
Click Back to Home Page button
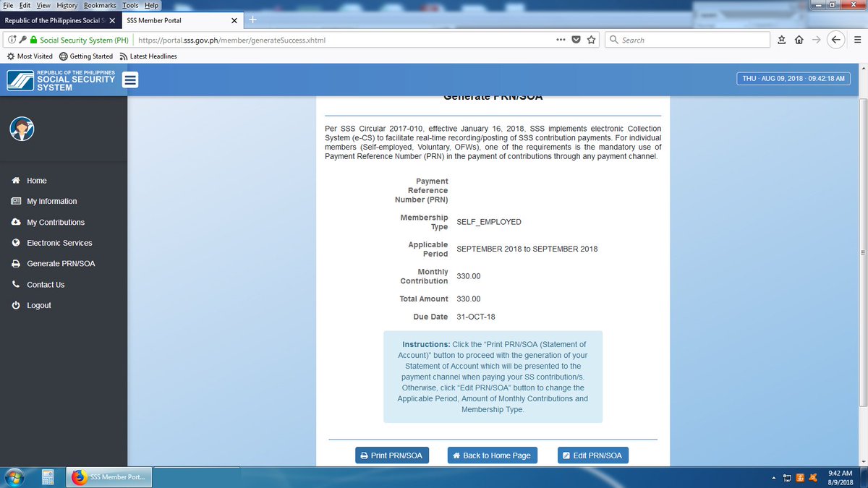(x=492, y=455)
